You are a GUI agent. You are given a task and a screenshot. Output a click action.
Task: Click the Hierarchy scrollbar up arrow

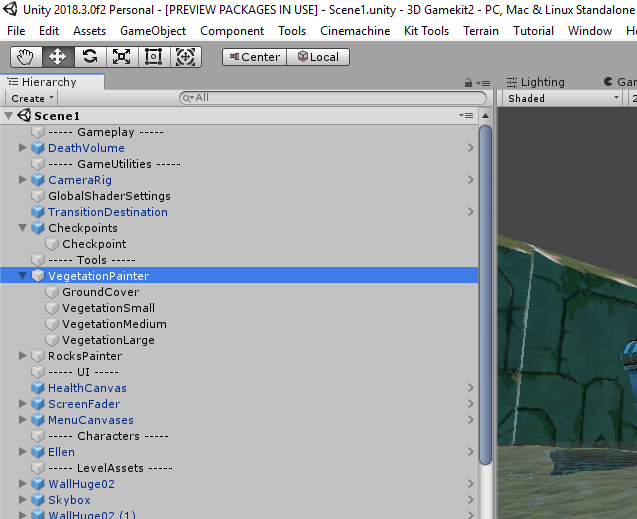click(x=485, y=116)
